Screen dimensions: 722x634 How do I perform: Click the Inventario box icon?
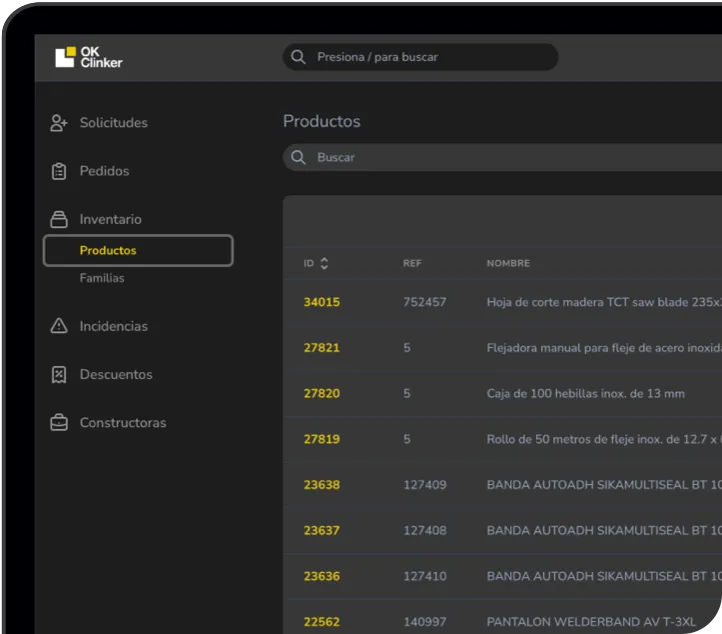(59, 220)
